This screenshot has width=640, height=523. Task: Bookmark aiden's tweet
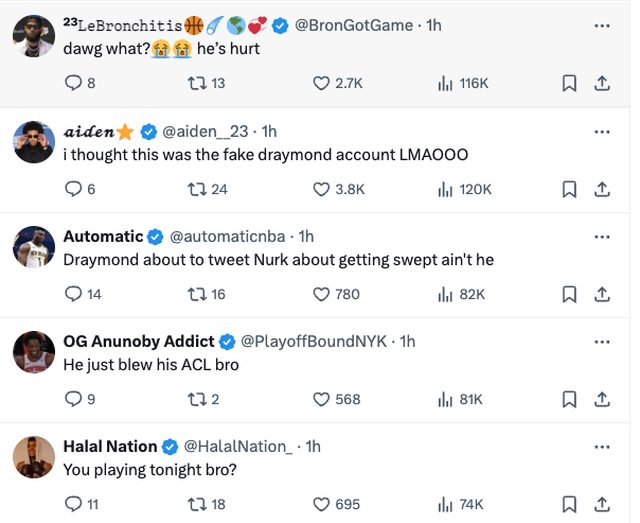[569, 189]
